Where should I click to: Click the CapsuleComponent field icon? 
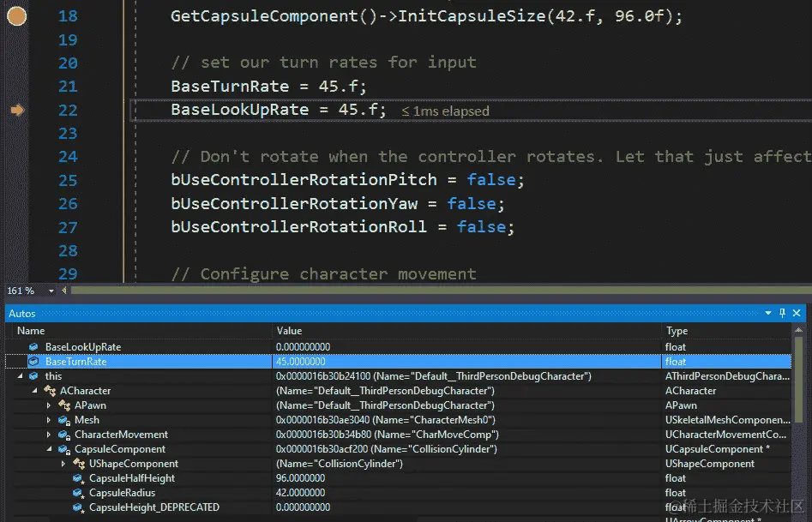[64, 449]
